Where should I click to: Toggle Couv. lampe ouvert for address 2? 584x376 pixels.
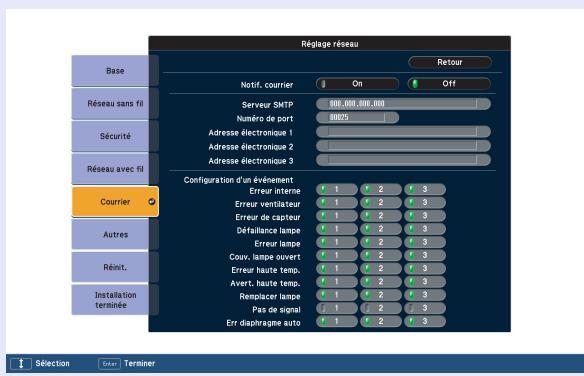tap(381, 255)
